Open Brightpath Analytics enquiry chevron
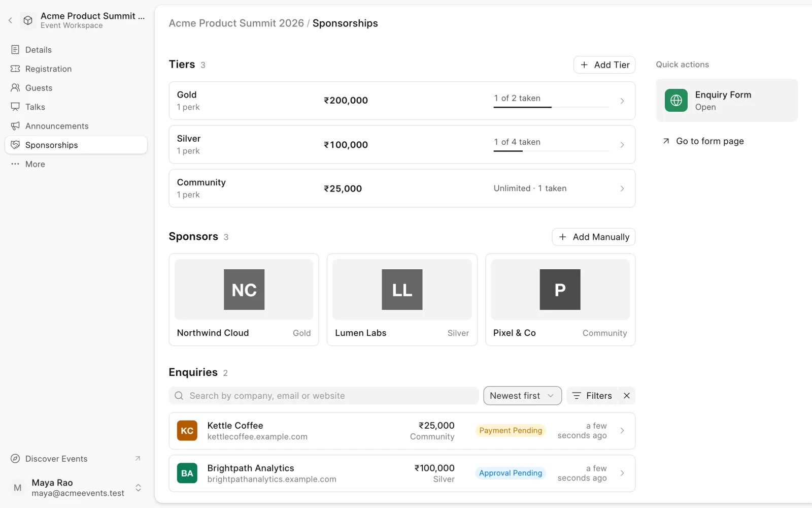The image size is (812, 508). point(622,473)
